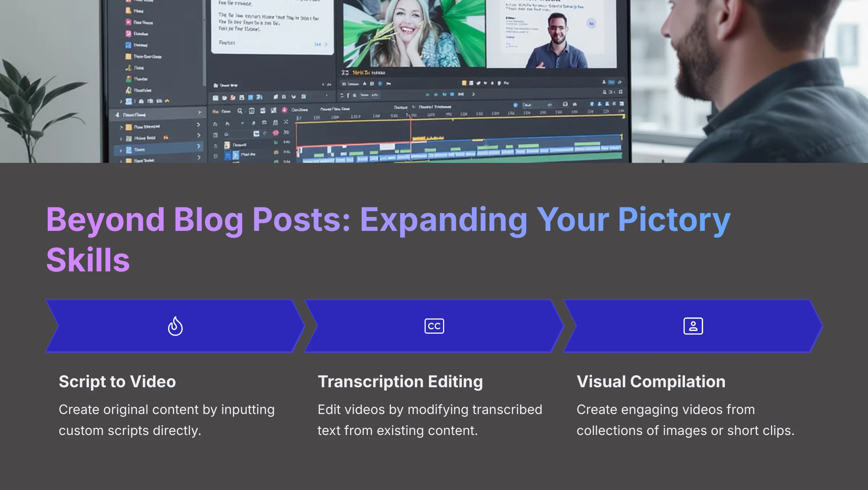Select the "Transcription Editing" heading
The image size is (868, 490).
click(400, 382)
